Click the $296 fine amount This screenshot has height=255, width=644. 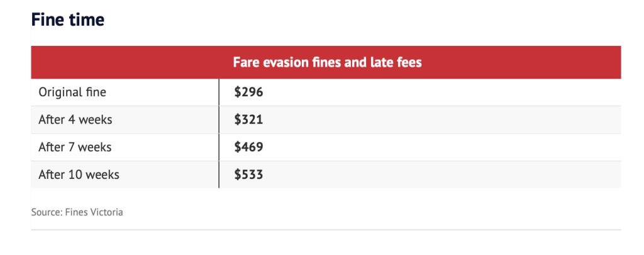click(248, 92)
